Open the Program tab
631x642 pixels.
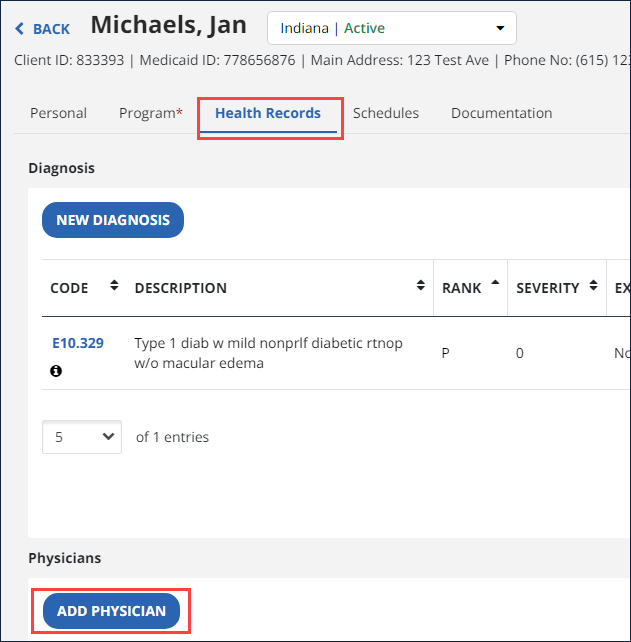tap(150, 113)
